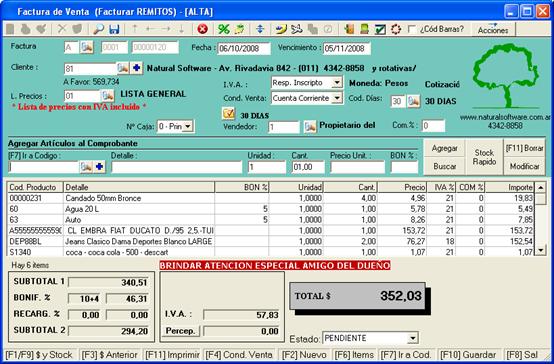This screenshot has width=554, height=364.
Task: Click the Modificar button
Action: (x=524, y=166)
